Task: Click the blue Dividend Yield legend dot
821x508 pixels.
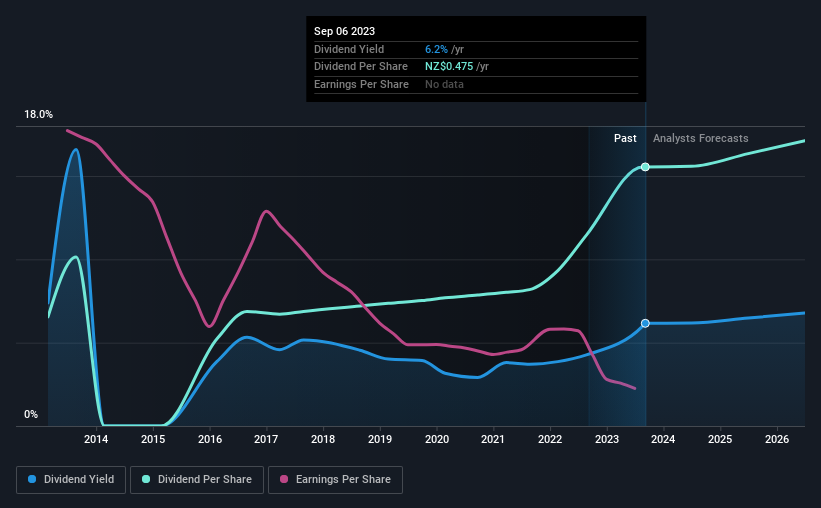Action: pos(32,480)
